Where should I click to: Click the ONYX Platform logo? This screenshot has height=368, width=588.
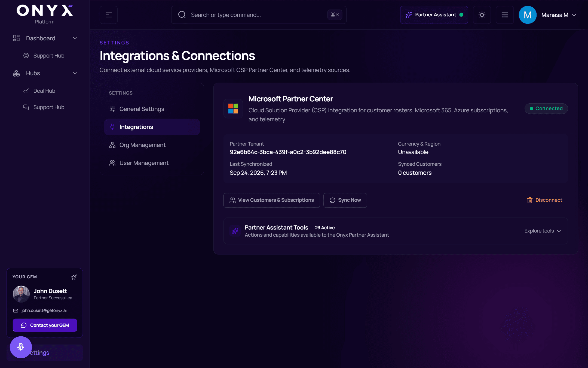[45, 14]
